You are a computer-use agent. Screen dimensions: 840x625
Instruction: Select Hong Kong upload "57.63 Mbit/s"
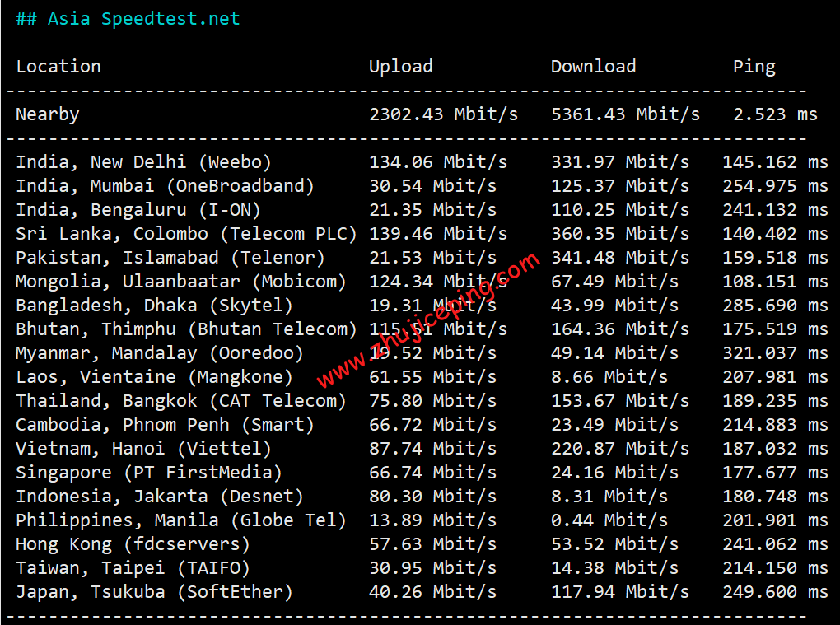tap(433, 544)
